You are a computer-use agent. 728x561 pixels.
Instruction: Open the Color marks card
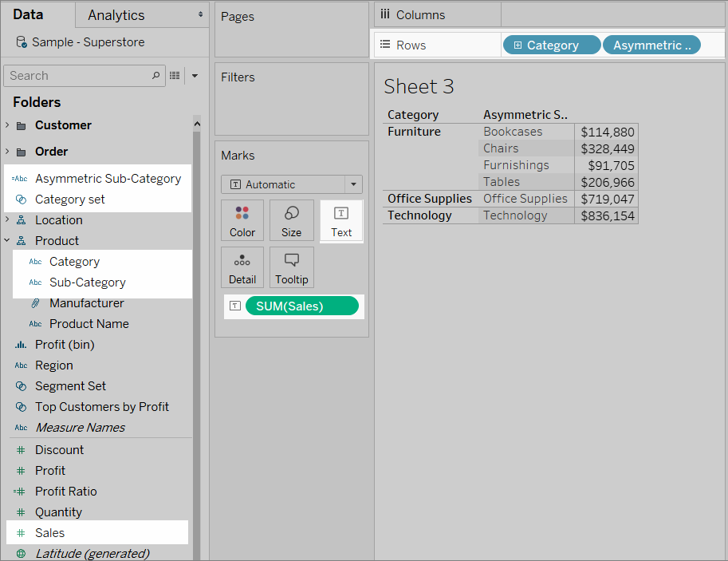[242, 220]
